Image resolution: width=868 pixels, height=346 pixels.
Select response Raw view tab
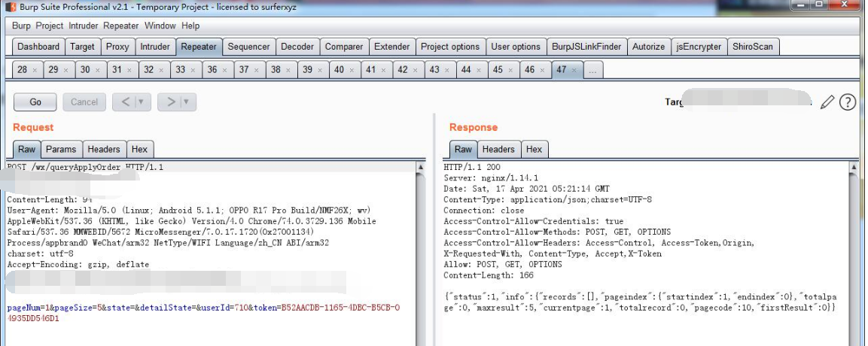(463, 149)
